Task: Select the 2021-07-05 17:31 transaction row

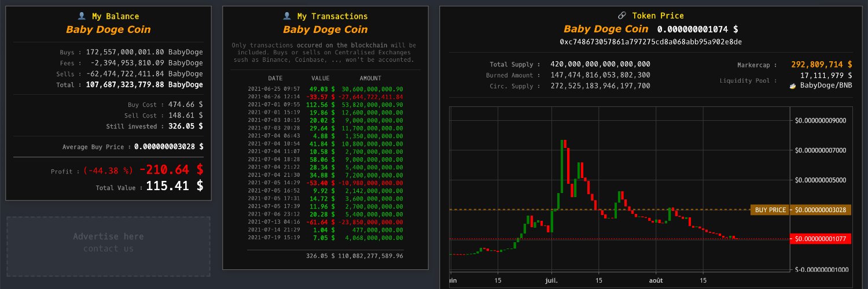Action: coord(325,198)
